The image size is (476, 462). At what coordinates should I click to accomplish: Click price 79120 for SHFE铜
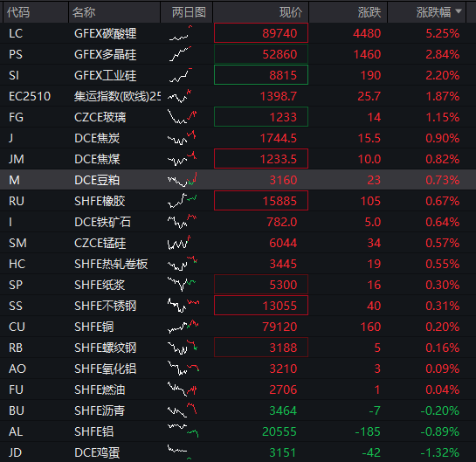279,327
